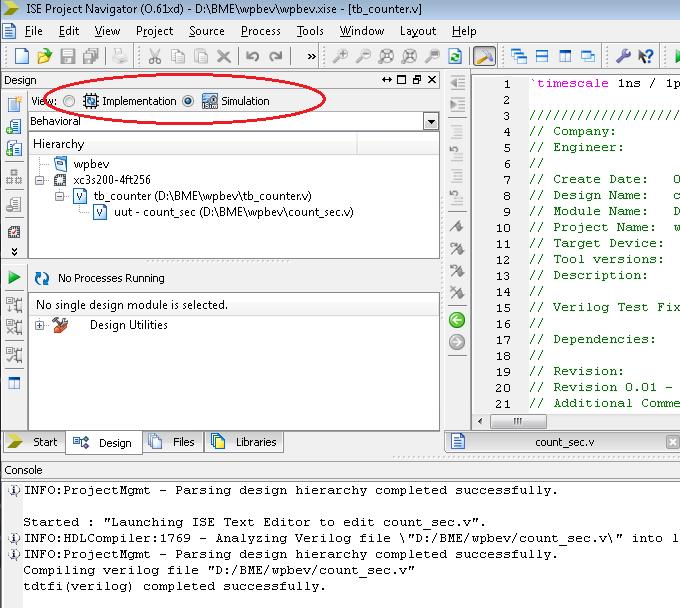Click the Save All toolbar icon
The width and height of the screenshot is (680, 608).
click(91, 56)
